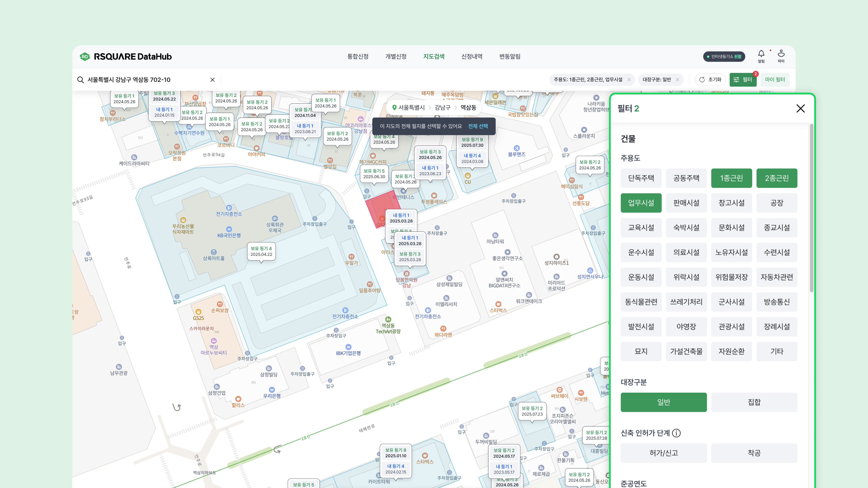Click the search magnifier icon
The image size is (868, 488).
[x=80, y=80]
